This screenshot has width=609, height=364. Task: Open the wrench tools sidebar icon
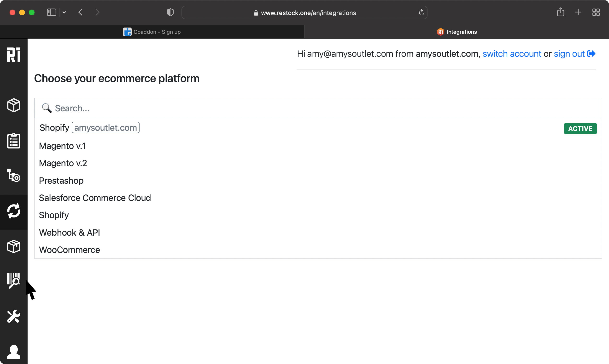click(14, 316)
